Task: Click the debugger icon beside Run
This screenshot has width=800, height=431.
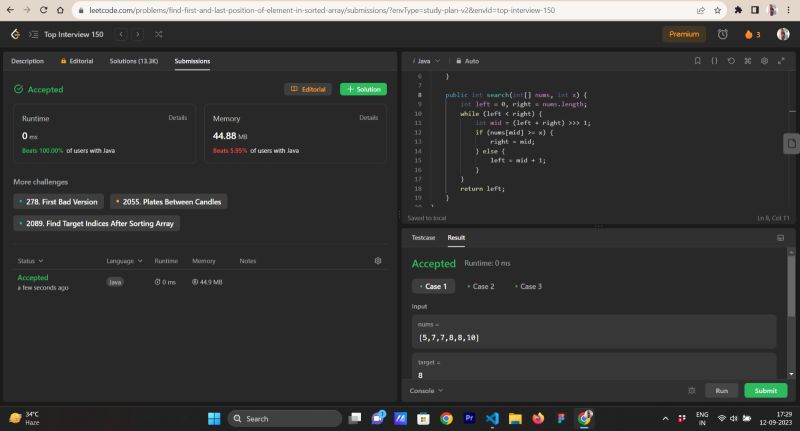Action: pos(691,390)
